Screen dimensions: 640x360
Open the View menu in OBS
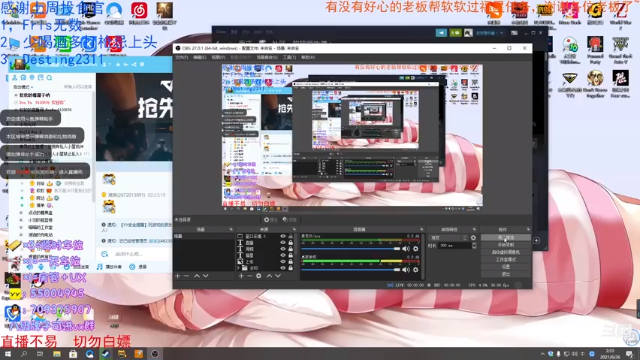[x=218, y=58]
